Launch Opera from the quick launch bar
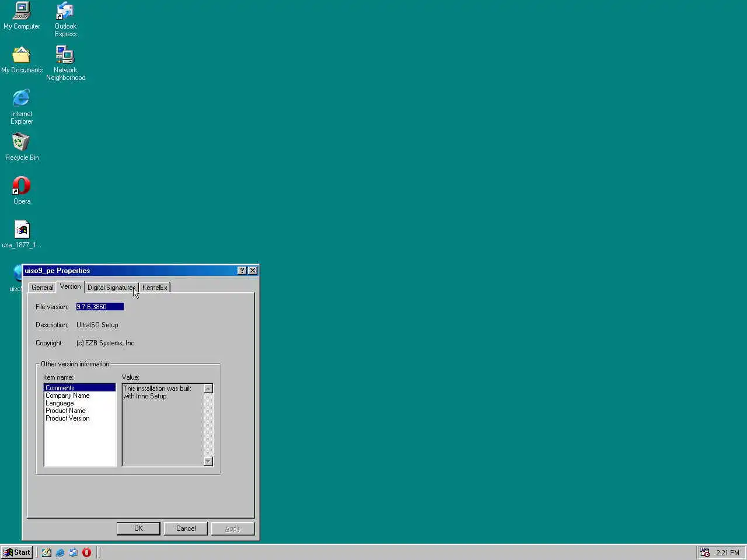 [x=87, y=552]
